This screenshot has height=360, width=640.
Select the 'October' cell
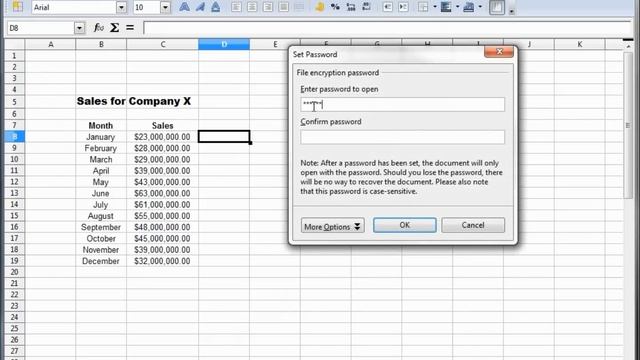(101, 238)
